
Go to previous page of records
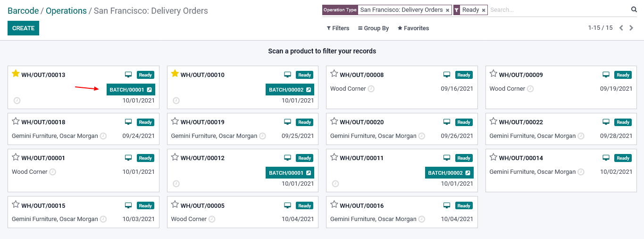(x=621, y=28)
